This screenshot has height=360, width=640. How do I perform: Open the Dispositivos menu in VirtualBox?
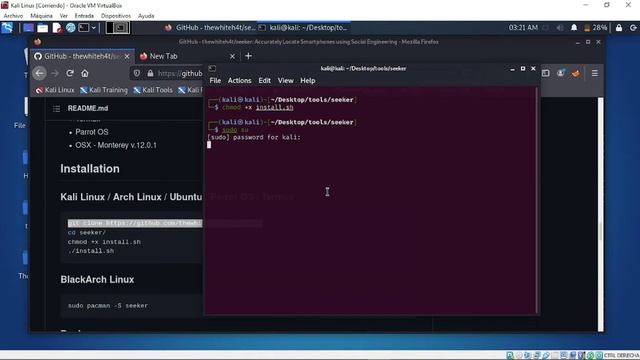pos(116,16)
